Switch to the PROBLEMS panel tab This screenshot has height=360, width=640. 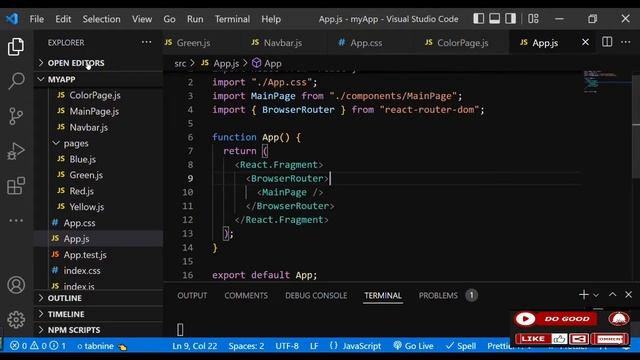(x=447, y=295)
